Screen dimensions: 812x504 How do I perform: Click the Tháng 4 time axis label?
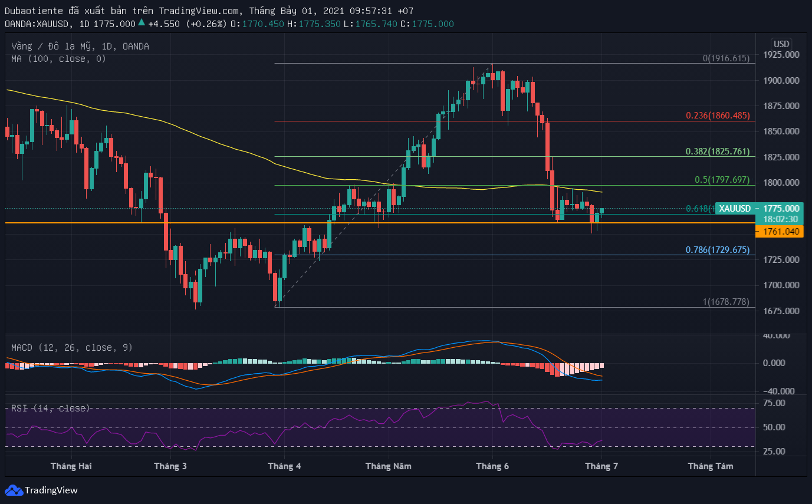284,466
